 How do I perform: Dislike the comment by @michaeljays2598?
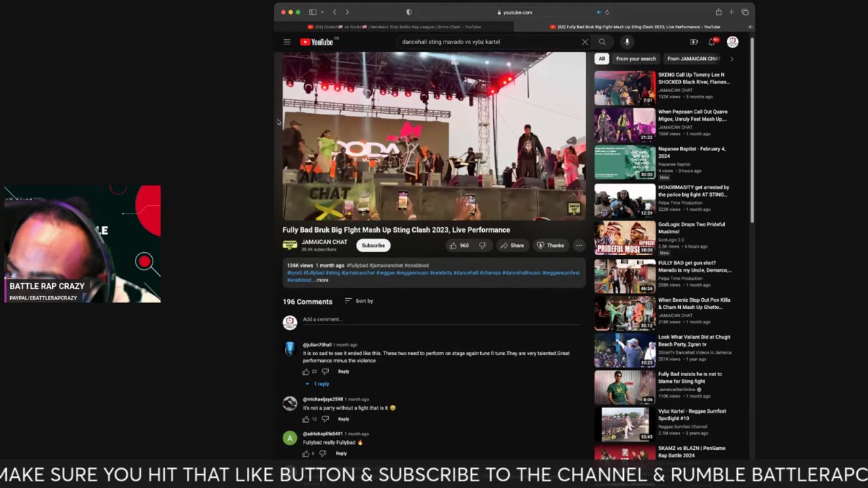coord(325,419)
